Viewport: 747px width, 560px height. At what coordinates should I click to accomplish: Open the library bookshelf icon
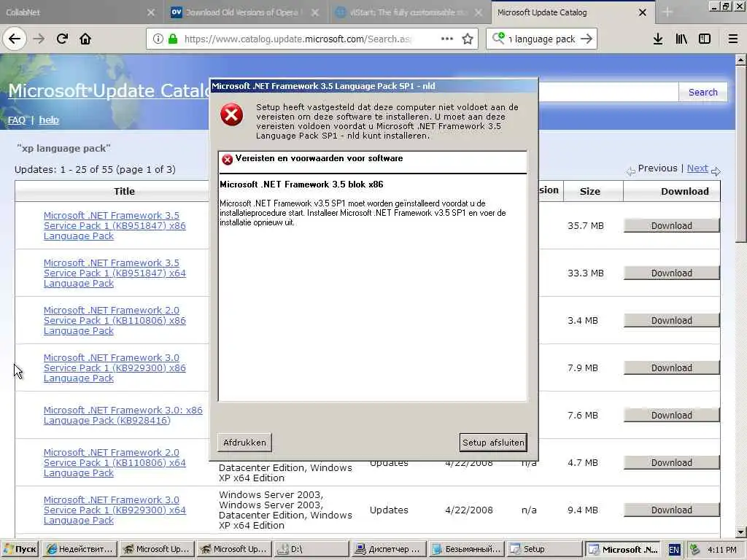click(681, 39)
